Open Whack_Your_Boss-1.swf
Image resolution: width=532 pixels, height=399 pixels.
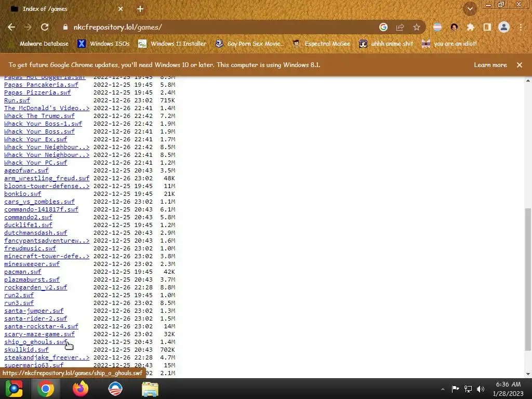click(x=43, y=124)
